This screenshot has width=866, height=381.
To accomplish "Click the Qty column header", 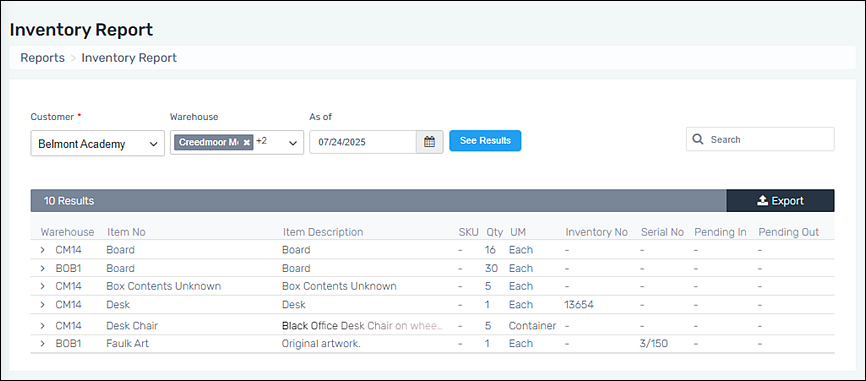I will pos(495,232).
